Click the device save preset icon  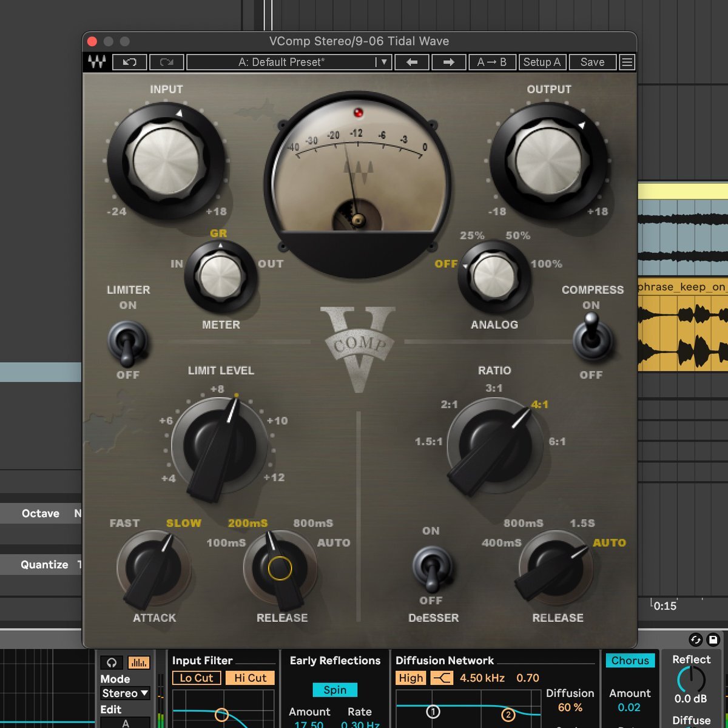pos(713,639)
